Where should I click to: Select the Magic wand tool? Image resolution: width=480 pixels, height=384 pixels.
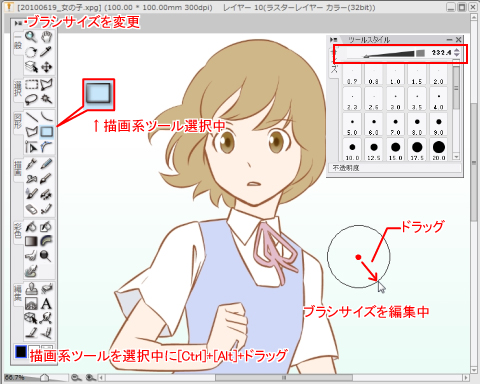click(47, 99)
